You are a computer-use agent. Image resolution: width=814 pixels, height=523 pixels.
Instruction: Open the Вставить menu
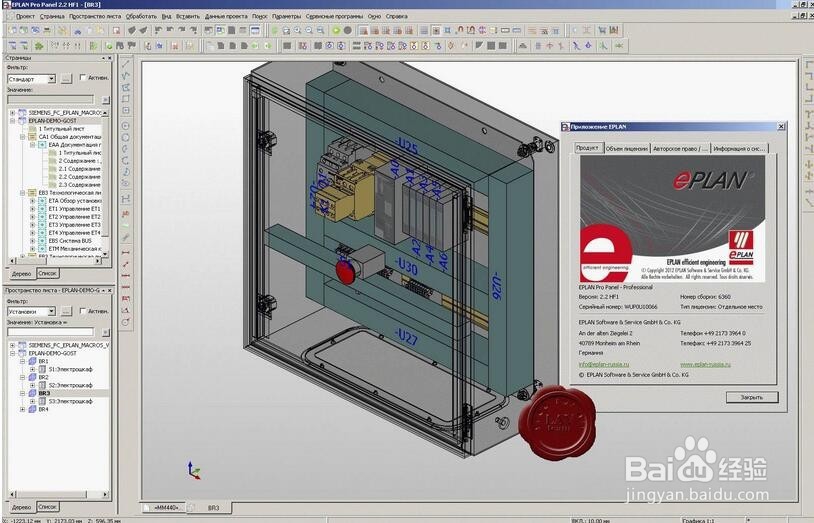(188, 16)
